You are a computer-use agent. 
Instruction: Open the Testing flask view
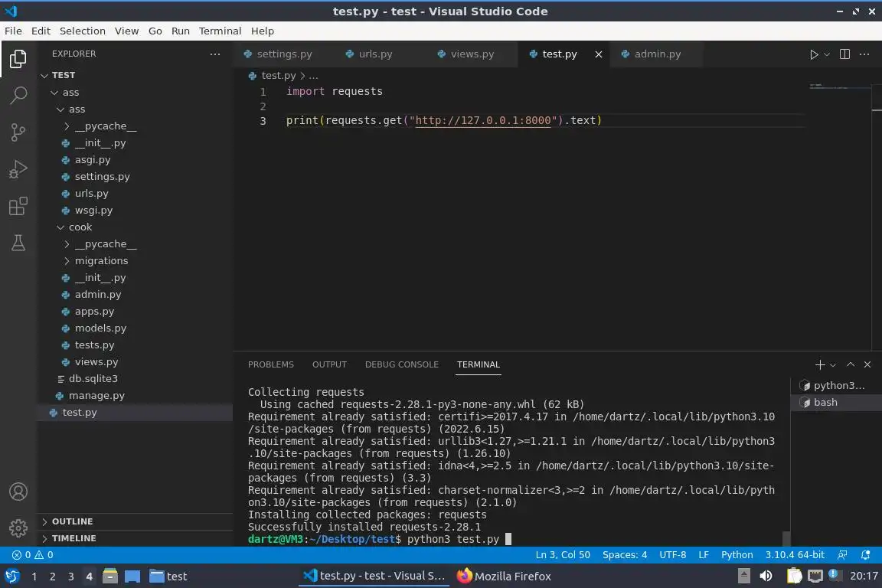pyautogui.click(x=18, y=243)
